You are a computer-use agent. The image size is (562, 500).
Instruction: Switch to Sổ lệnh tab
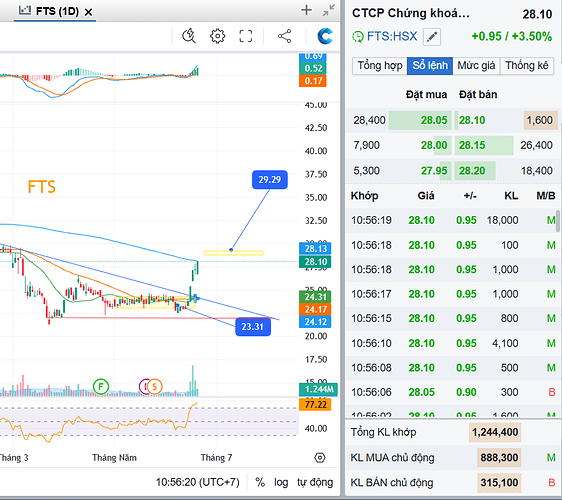pyautogui.click(x=430, y=66)
